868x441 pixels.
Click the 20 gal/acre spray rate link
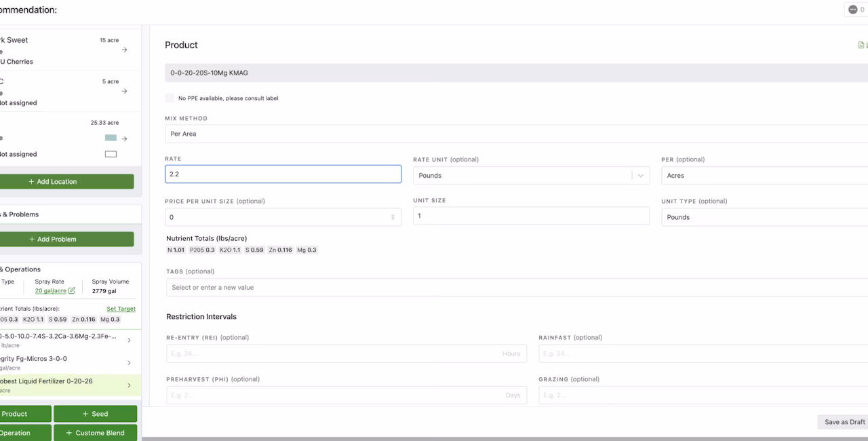point(51,291)
